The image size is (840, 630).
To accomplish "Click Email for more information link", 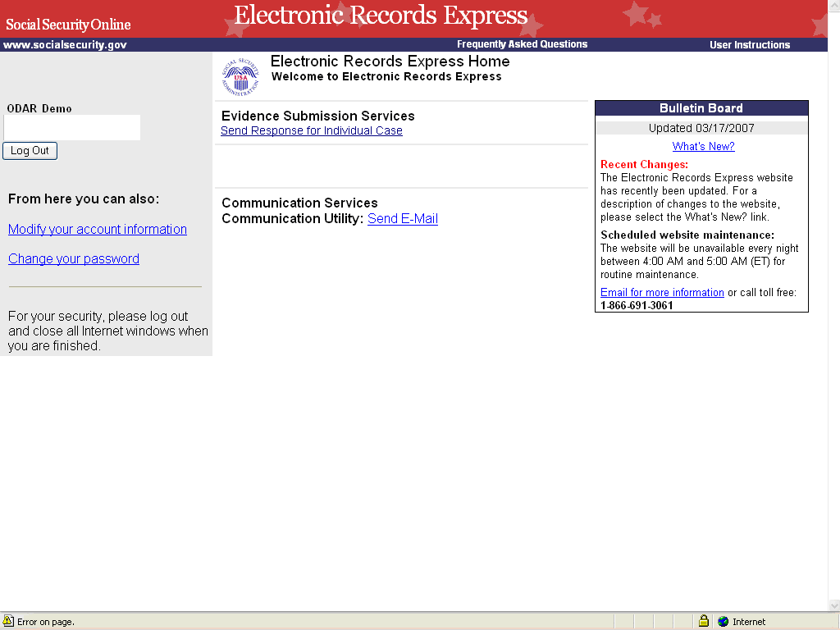I will 662,293.
